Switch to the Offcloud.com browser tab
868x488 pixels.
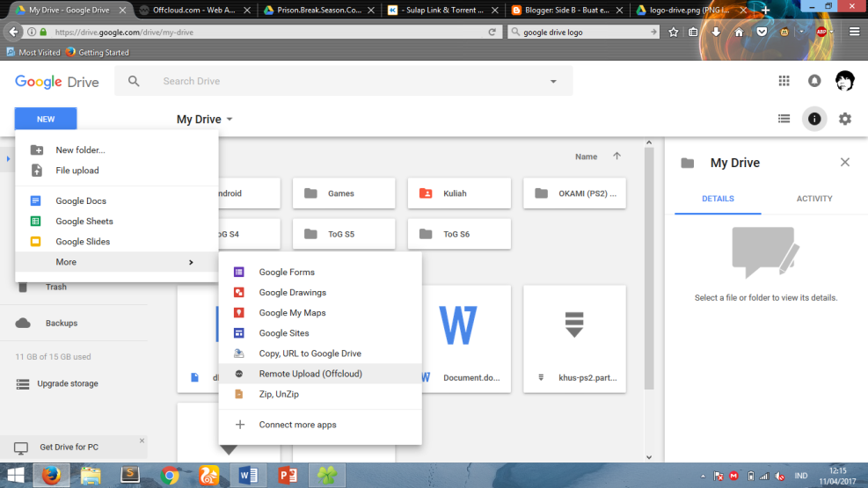pyautogui.click(x=195, y=10)
